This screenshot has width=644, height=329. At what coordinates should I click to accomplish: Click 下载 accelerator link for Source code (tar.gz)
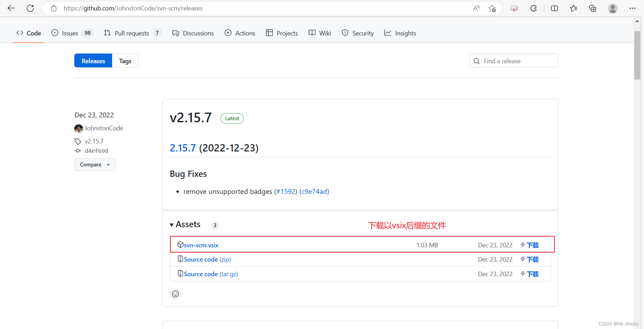click(x=529, y=274)
